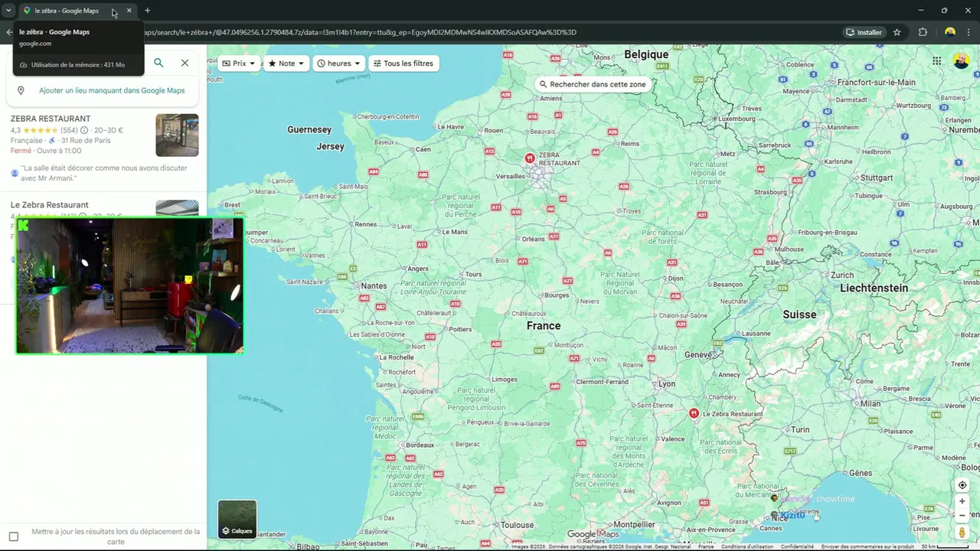Click the 'Jersey' island label
The height and width of the screenshot is (551, 980).
pyautogui.click(x=331, y=146)
